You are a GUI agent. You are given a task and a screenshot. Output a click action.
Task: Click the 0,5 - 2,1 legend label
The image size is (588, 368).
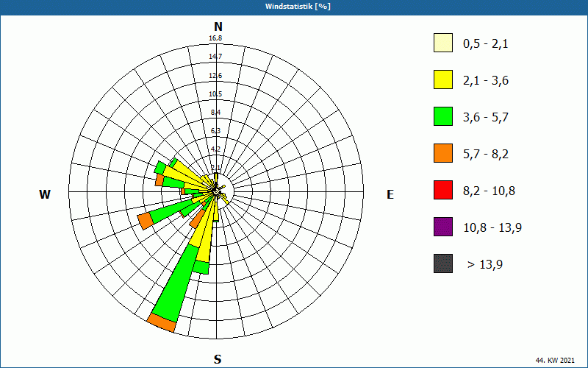pos(486,44)
